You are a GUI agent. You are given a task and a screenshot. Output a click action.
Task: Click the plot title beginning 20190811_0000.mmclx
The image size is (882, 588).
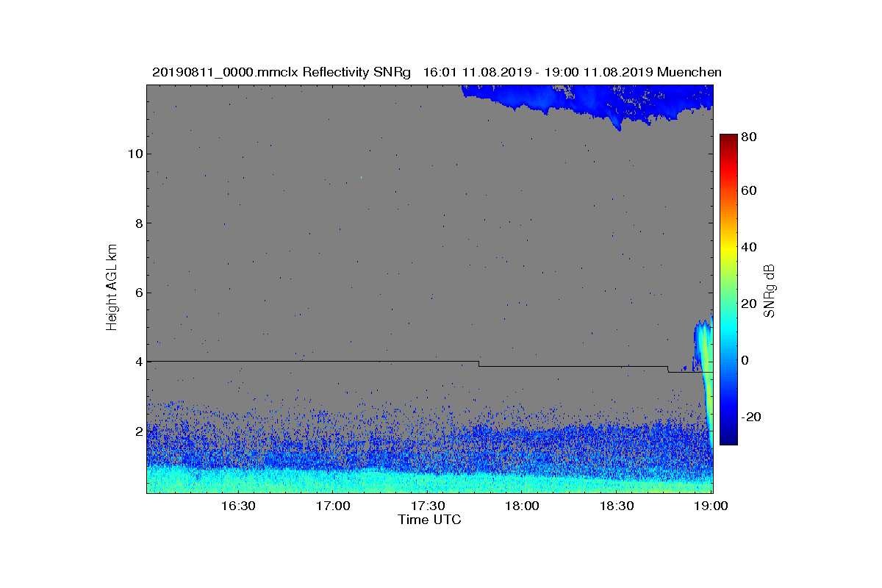coord(437,72)
